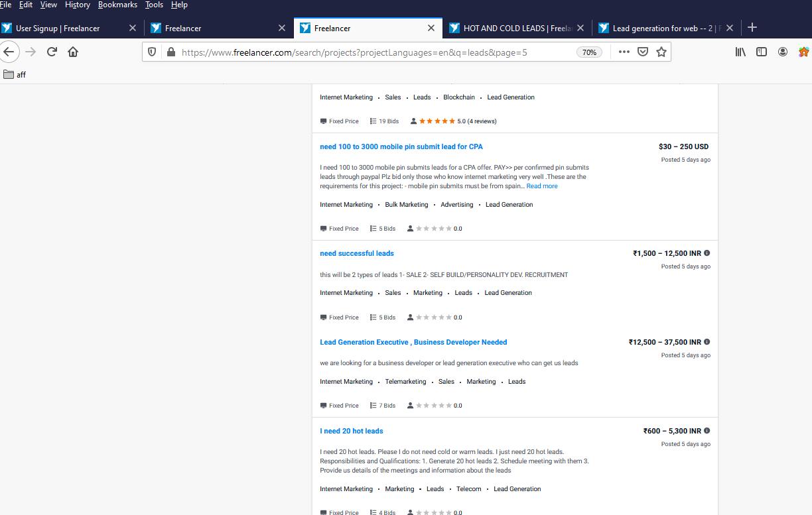The image size is (812, 515).
Task: Go to the Firefox Home page
Action: [x=73, y=52]
